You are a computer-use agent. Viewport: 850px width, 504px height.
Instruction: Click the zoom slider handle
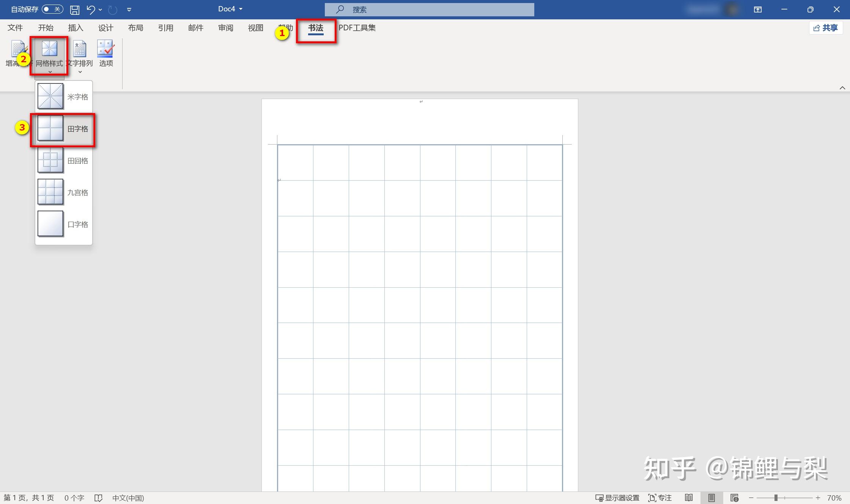point(776,498)
